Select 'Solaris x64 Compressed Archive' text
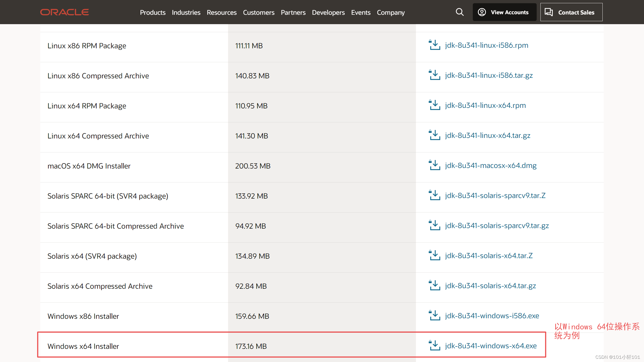The width and height of the screenshot is (644, 362). click(100, 286)
